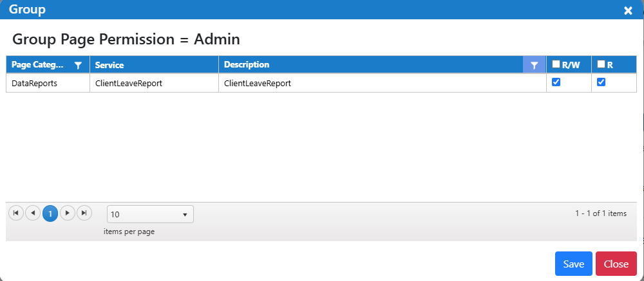This screenshot has height=281, width=644.
Task: Go to the next page
Action: (x=68, y=213)
